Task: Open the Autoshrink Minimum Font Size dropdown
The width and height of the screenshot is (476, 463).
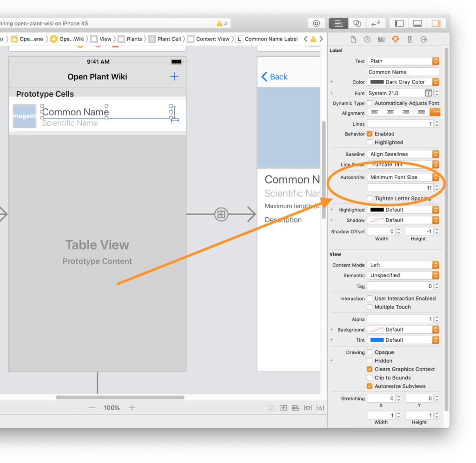Action: point(403,177)
